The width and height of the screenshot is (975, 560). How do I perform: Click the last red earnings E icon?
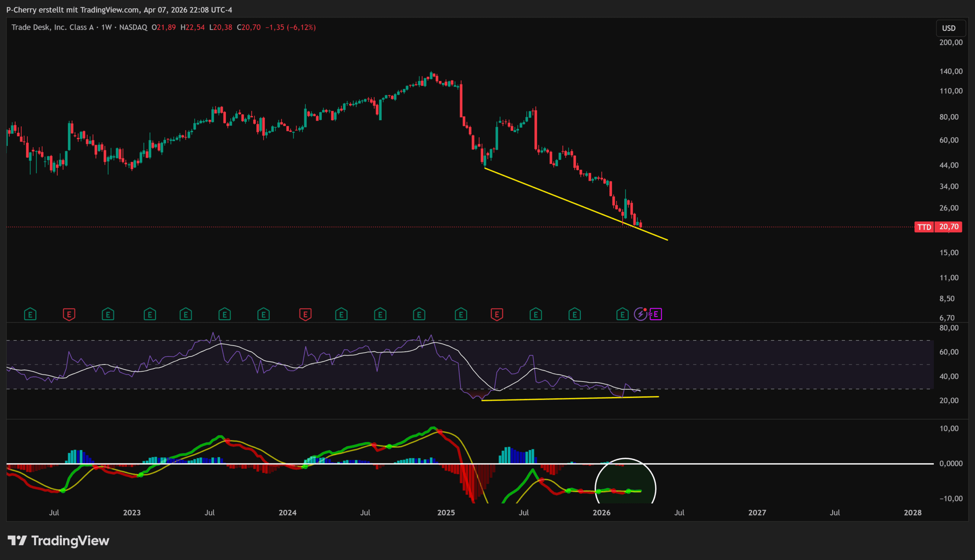[497, 314]
